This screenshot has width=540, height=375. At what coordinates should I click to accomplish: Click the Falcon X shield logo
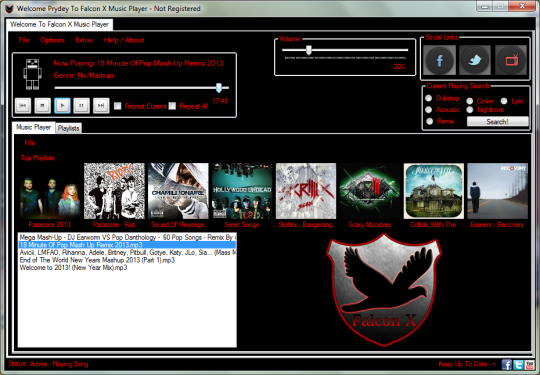(x=384, y=290)
